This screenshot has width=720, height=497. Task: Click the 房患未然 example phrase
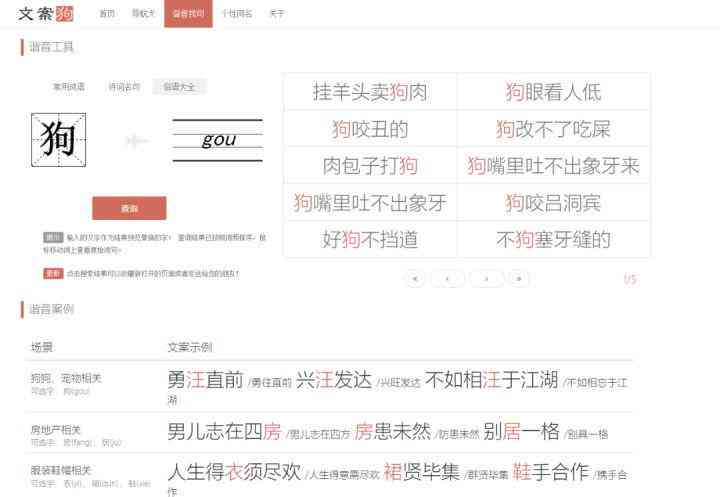pyautogui.click(x=393, y=431)
